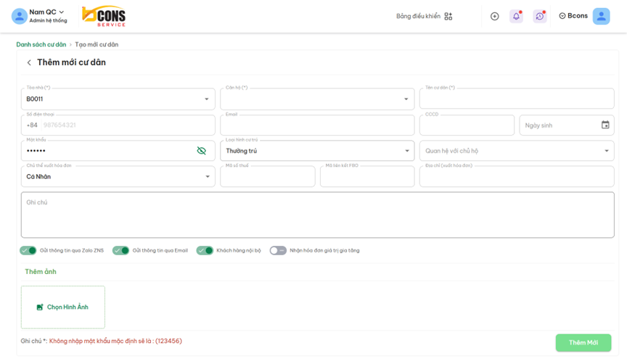Open the notification bell icon
The width and height of the screenshot is (627, 364).
pyautogui.click(x=516, y=16)
